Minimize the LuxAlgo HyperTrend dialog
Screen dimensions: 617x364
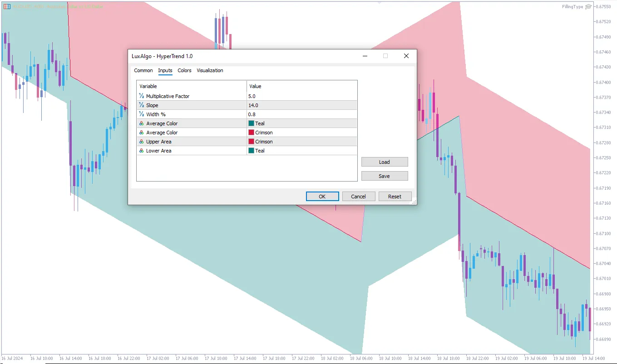(365, 56)
